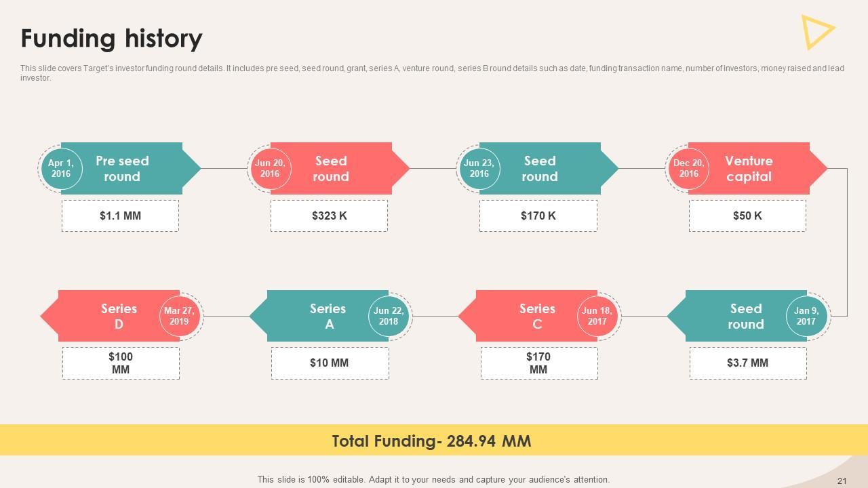This screenshot has width=868, height=488.
Task: Click the Jun 23, 2016 date marker
Action: pos(479,169)
